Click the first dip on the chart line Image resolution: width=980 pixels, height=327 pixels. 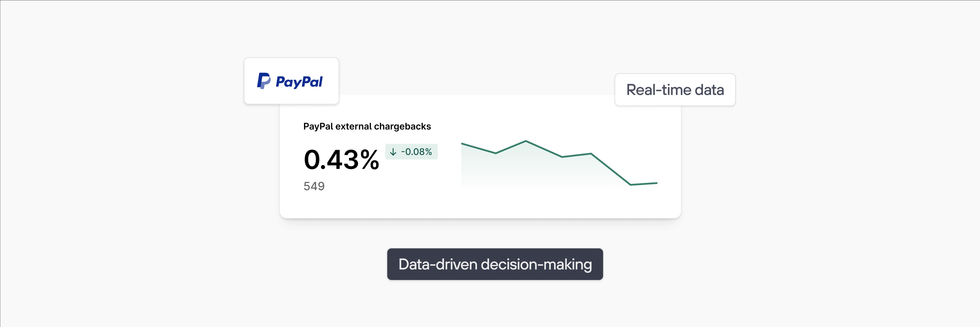coord(496,153)
